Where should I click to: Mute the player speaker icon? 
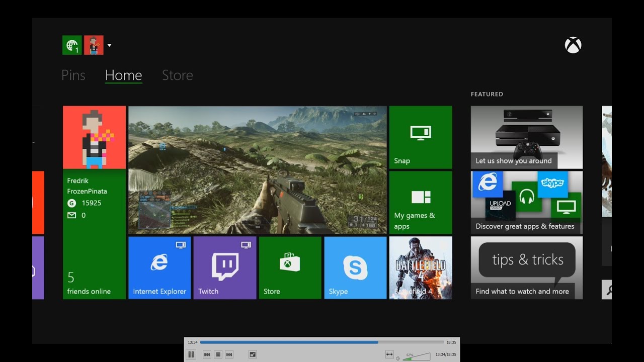click(x=398, y=358)
